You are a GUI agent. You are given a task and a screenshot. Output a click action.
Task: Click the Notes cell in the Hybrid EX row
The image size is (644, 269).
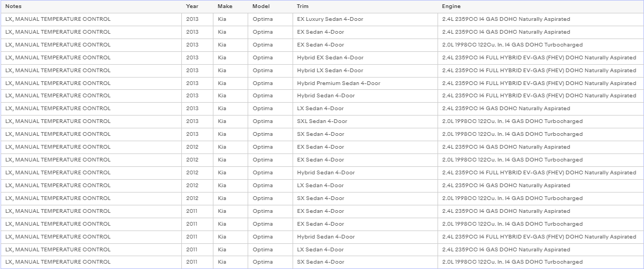pos(91,58)
